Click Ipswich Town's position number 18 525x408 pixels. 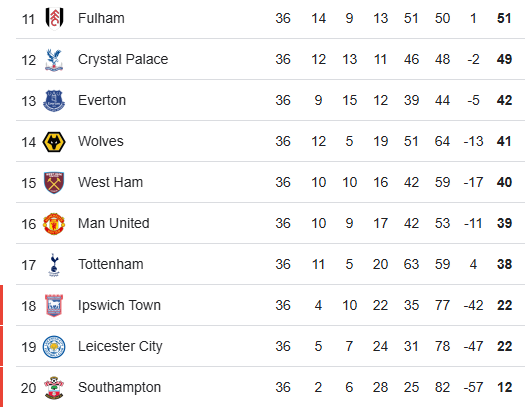(28, 306)
